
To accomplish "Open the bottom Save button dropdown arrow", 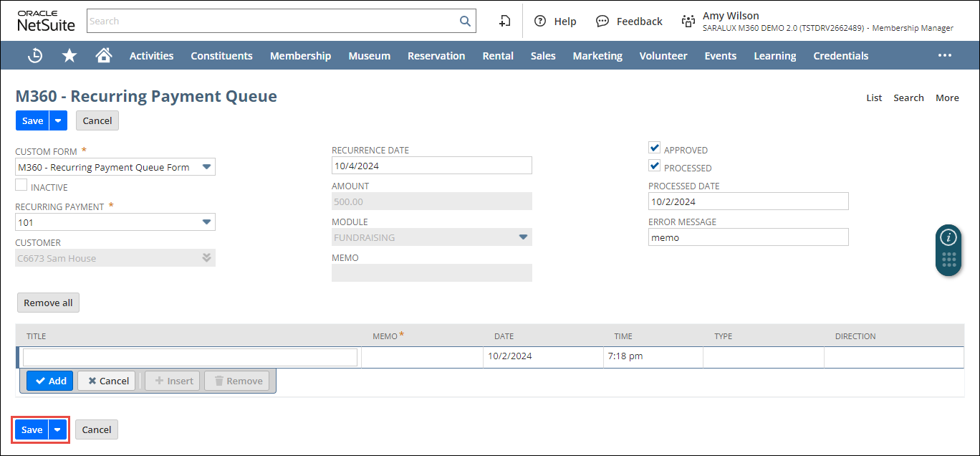I will [x=58, y=429].
